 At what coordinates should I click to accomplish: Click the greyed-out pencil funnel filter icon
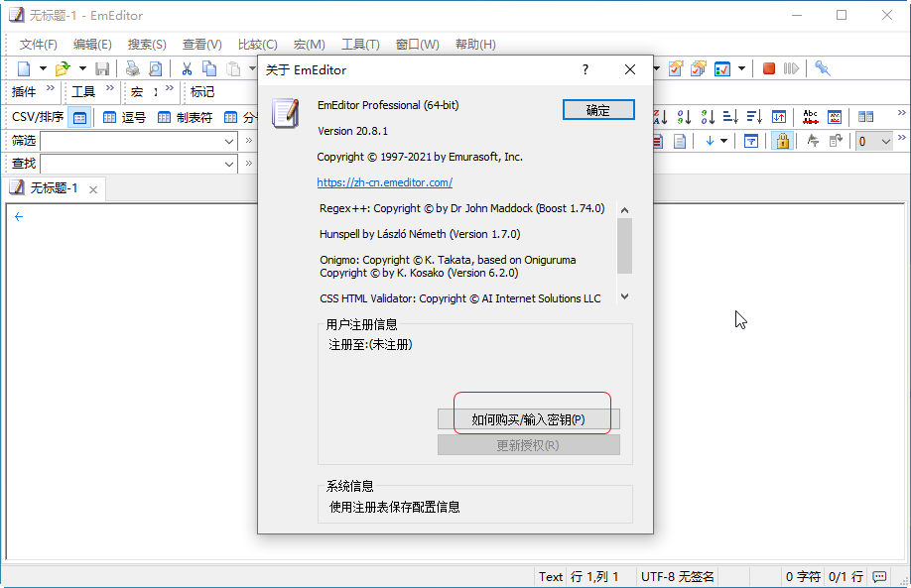813,141
